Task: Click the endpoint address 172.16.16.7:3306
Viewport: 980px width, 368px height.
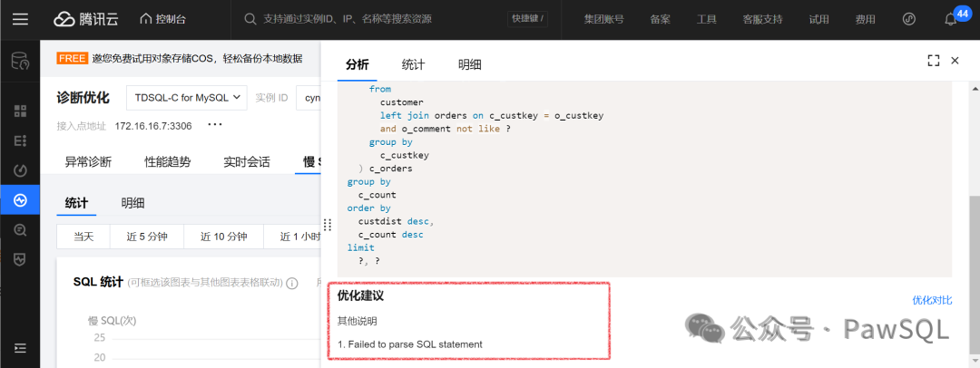Action: 153,126
